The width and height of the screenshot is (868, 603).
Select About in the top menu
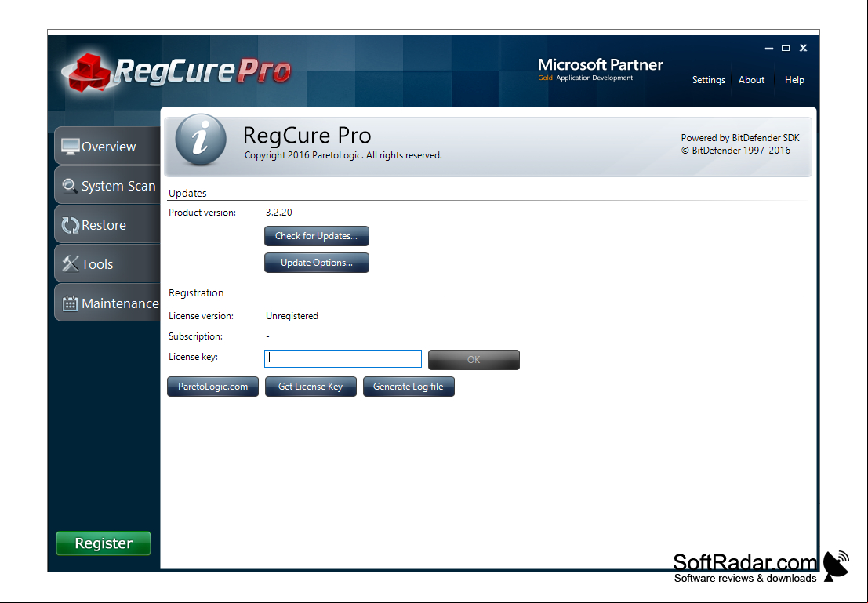click(x=751, y=80)
